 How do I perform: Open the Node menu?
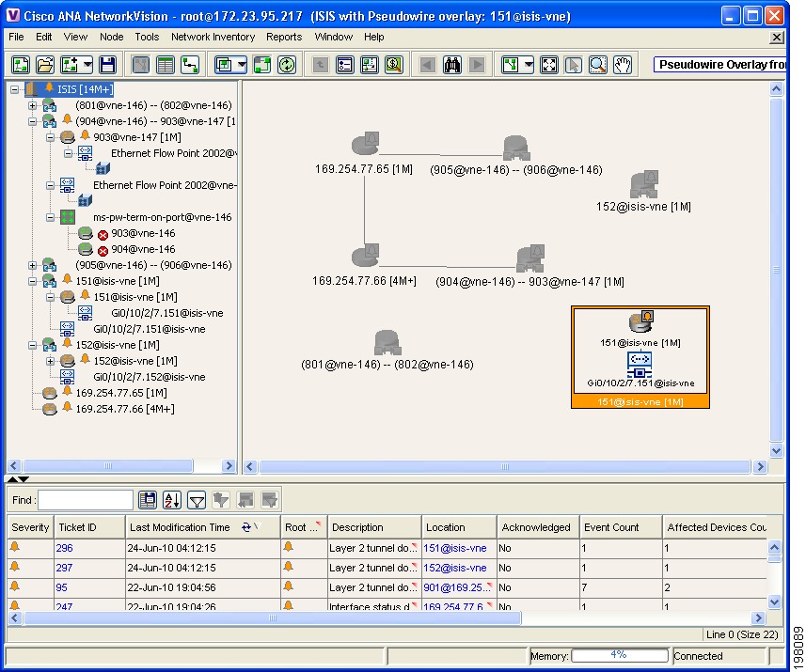(x=112, y=37)
